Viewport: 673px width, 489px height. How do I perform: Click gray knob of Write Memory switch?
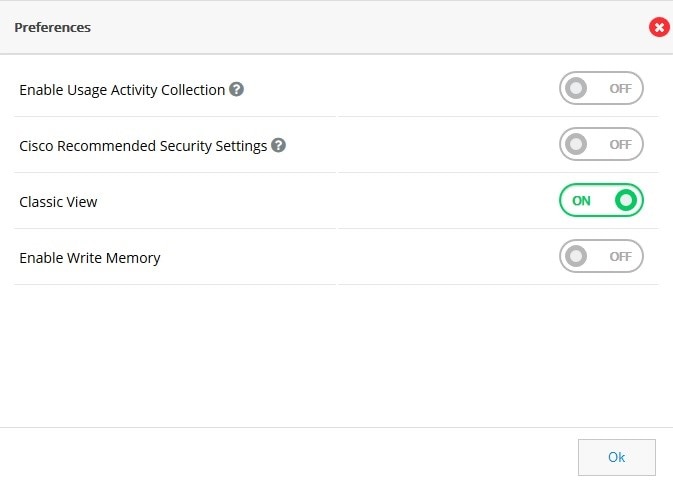(x=576, y=256)
